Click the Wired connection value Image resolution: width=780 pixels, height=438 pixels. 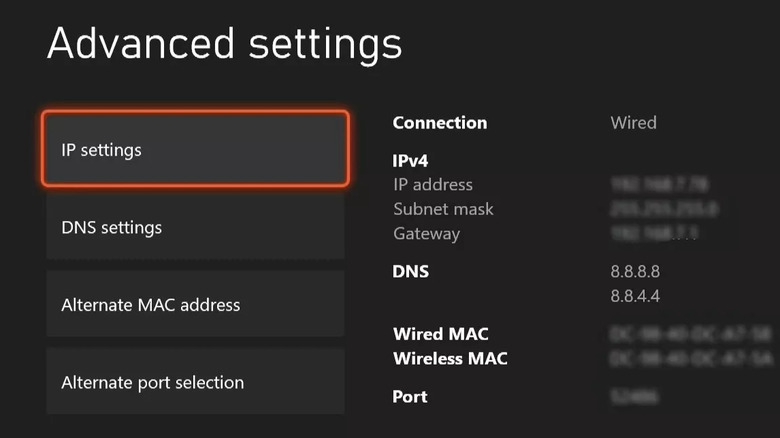coord(633,123)
